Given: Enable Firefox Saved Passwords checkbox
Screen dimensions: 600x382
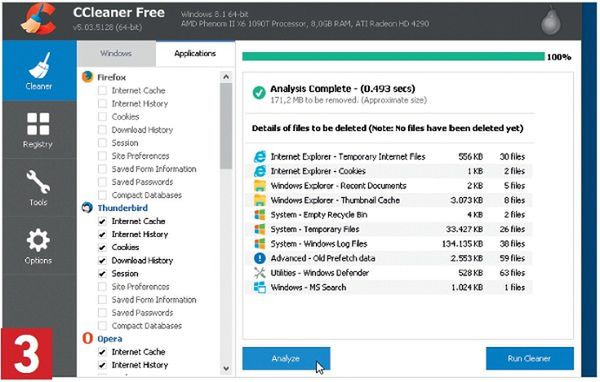Looking at the screenshot, I should click(x=102, y=182).
